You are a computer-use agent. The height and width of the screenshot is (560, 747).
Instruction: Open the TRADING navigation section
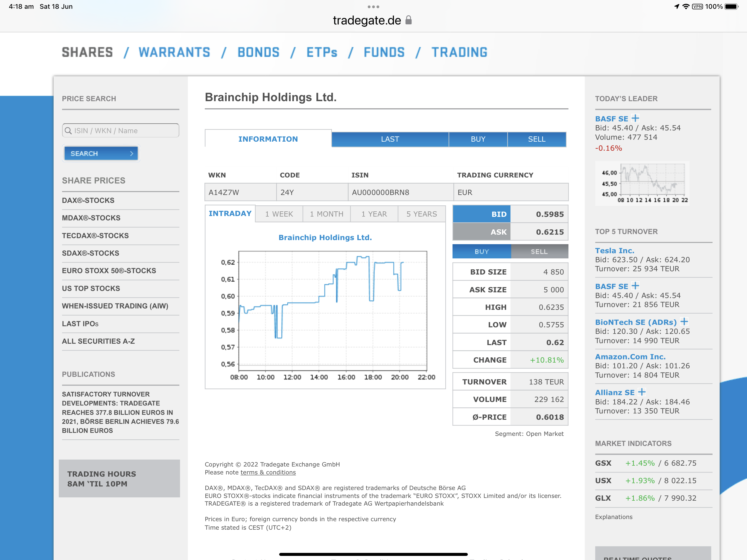[460, 52]
